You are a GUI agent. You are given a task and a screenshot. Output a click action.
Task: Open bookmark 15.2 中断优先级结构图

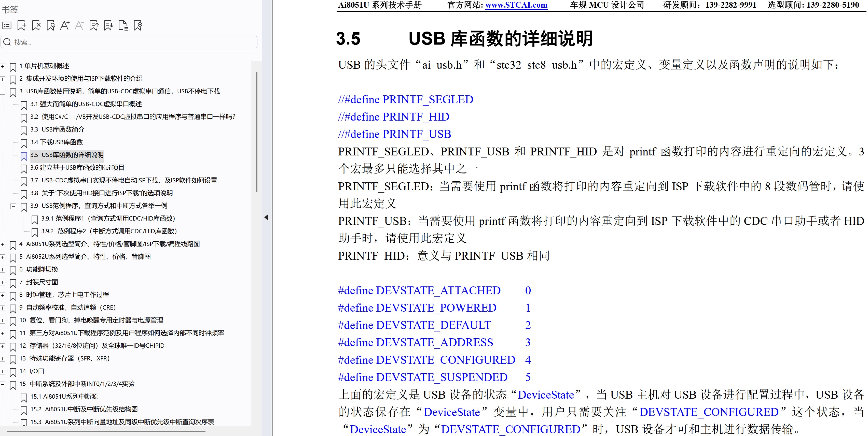coord(84,409)
